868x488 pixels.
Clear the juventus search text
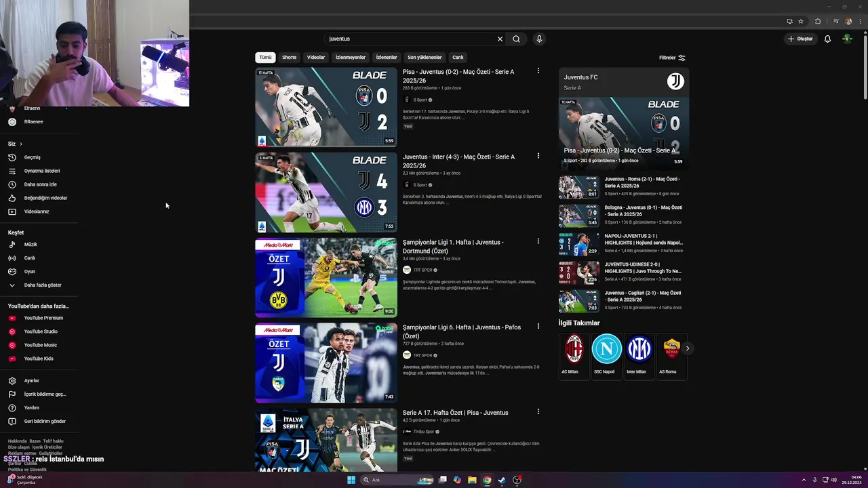[500, 39]
